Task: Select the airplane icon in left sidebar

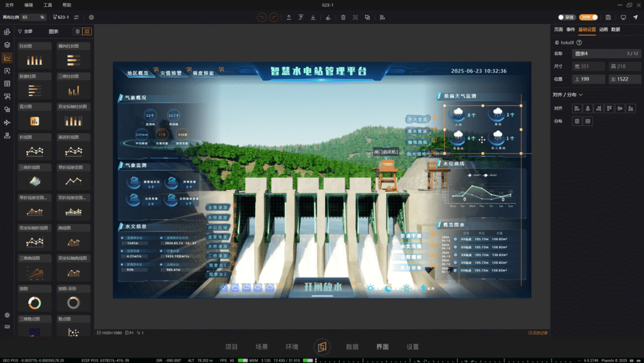Action: (x=7, y=122)
